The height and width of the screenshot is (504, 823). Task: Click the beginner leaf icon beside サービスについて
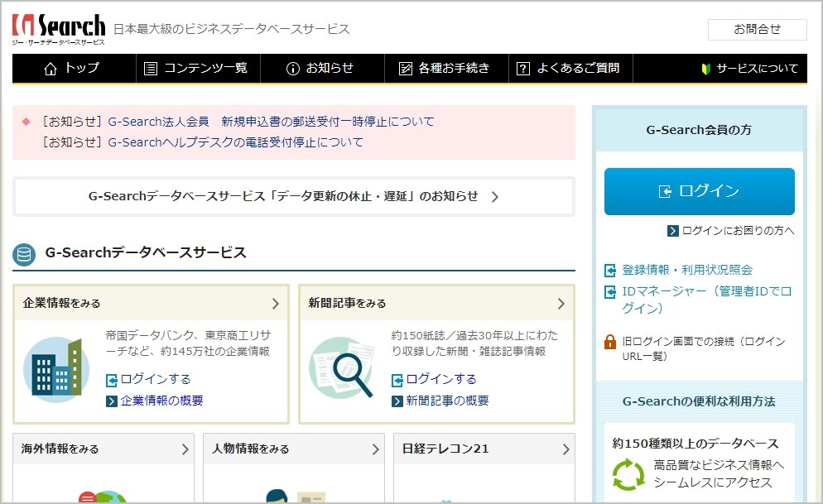[x=706, y=69]
